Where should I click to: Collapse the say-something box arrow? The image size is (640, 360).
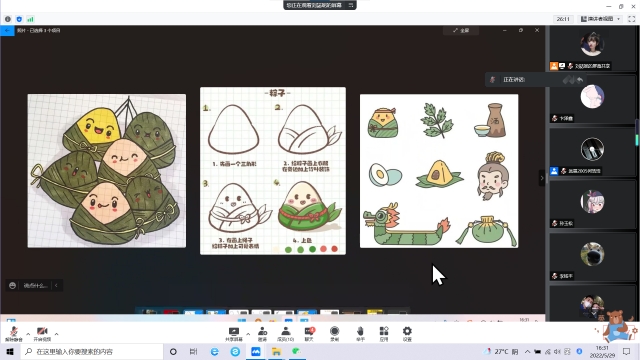[56, 285]
